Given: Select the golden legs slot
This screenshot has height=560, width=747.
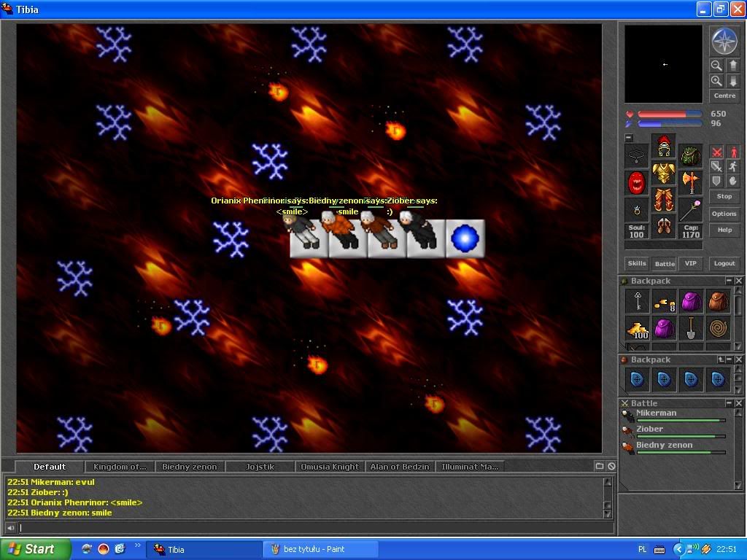Looking at the screenshot, I should pos(664,200).
